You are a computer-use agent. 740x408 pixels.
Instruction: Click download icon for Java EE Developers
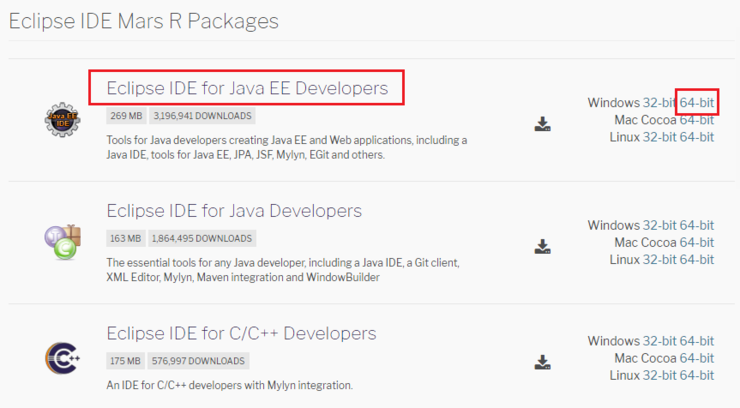[x=542, y=124]
